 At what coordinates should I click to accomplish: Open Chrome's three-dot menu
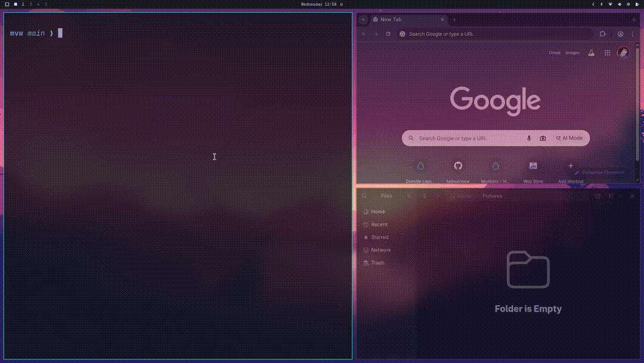pos(633,34)
